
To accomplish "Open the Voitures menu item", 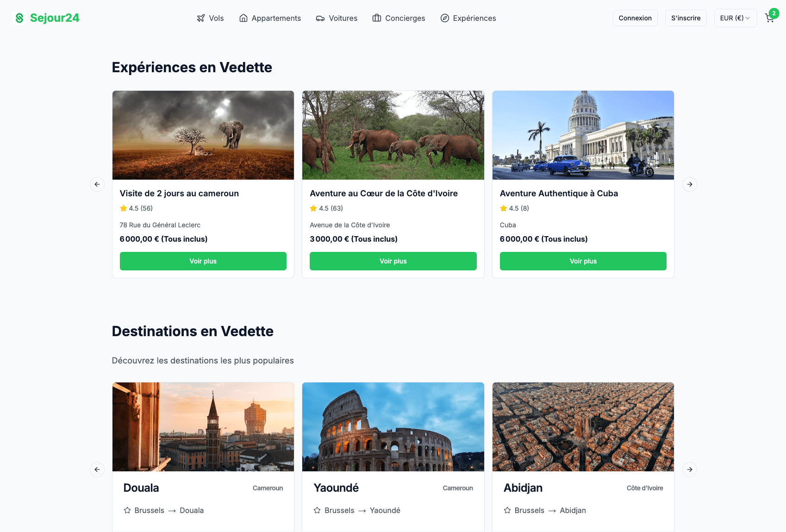I will pyautogui.click(x=337, y=18).
